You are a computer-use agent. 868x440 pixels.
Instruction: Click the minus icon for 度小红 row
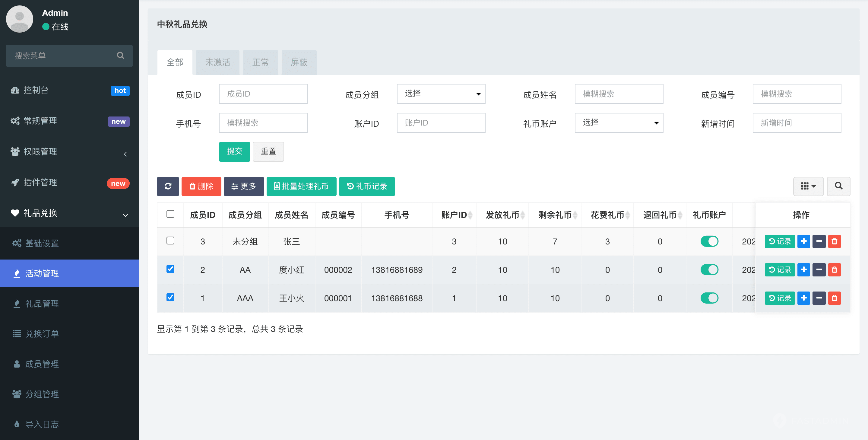tap(819, 270)
